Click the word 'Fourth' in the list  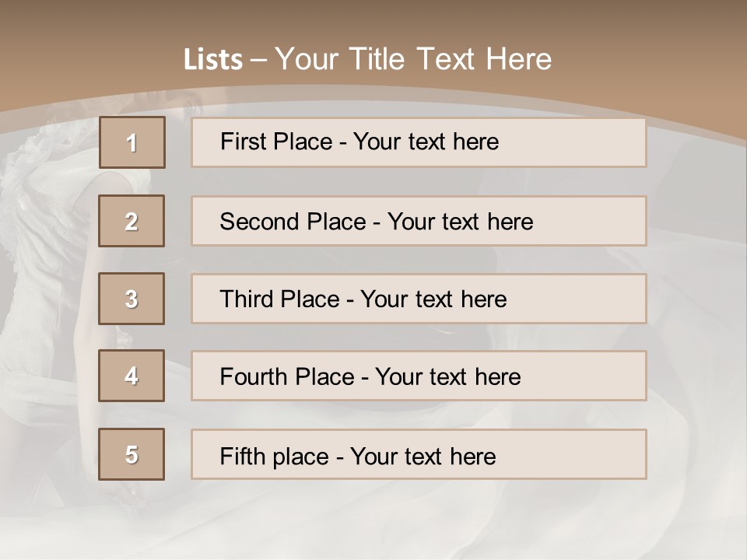click(254, 377)
